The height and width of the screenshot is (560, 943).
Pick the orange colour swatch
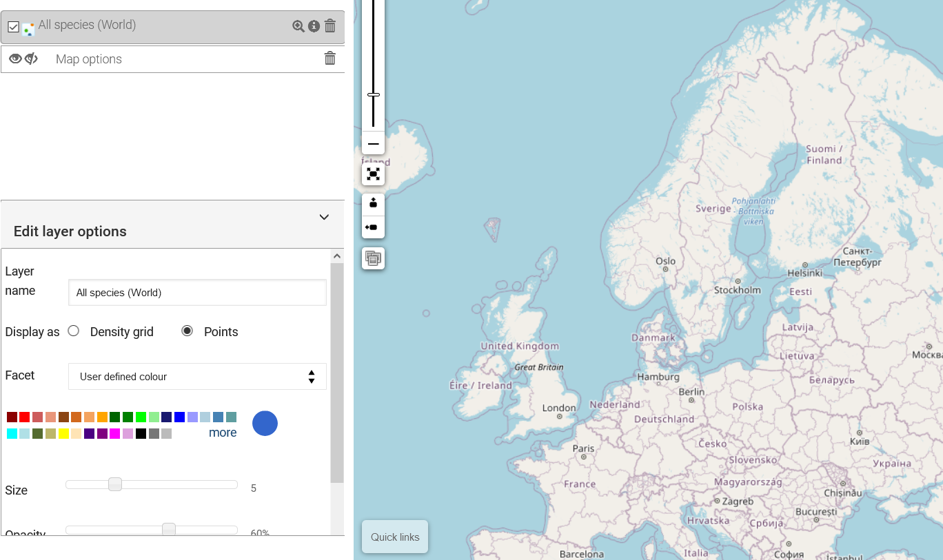pos(102,417)
